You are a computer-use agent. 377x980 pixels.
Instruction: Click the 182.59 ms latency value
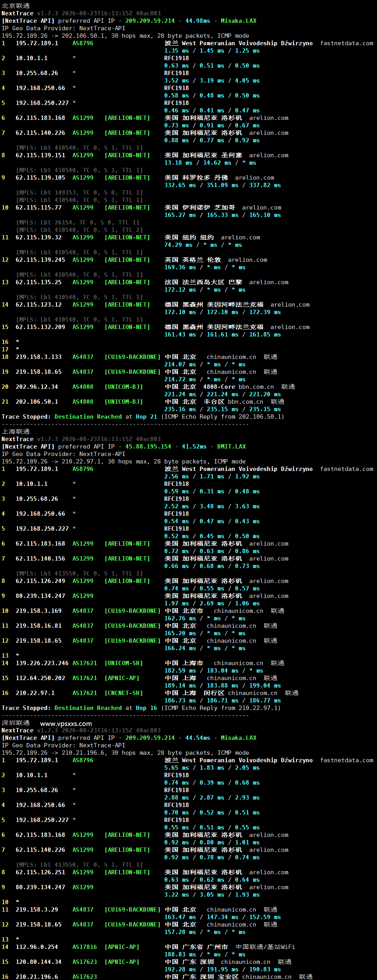pyautogui.click(x=180, y=671)
